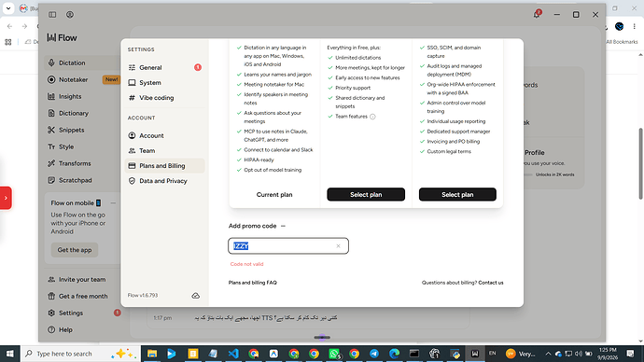The image size is (644, 362).
Task: Click the taskbar search box
Action: (x=80, y=354)
